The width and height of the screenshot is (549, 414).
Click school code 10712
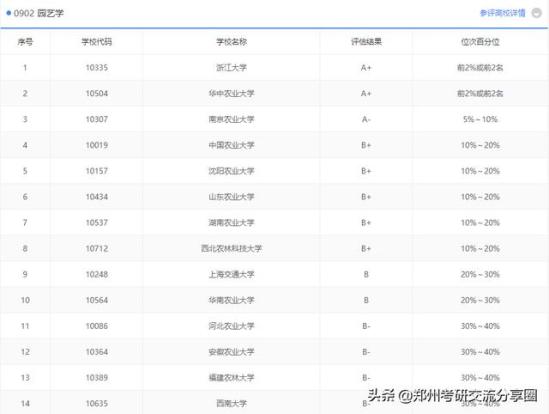coord(97,249)
